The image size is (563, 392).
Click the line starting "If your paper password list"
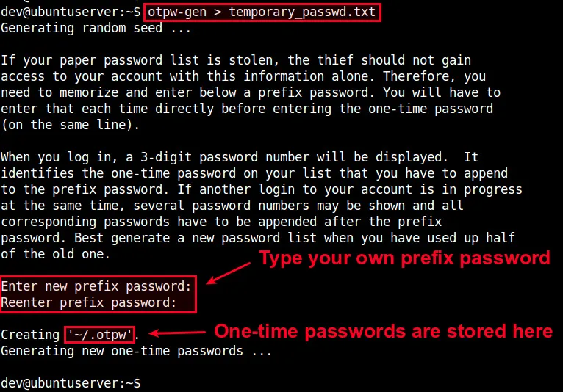coord(236,60)
